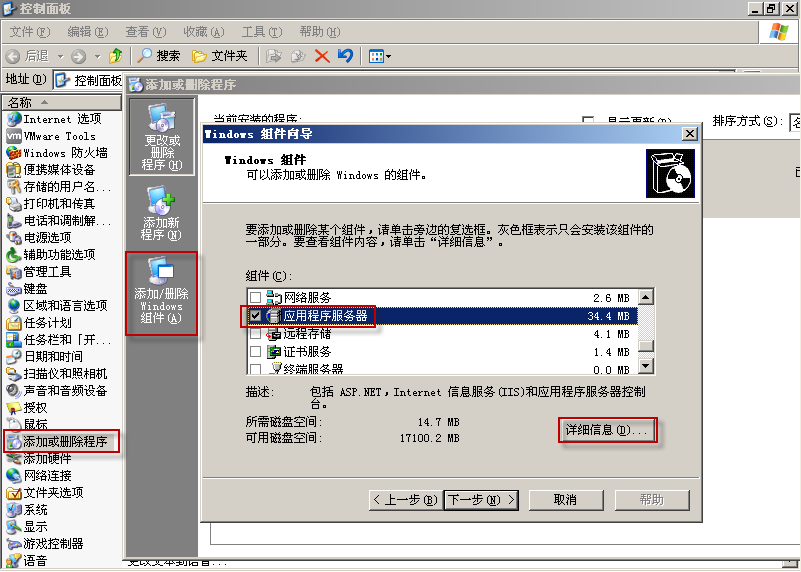Open 键盘 item

[x=27, y=289]
